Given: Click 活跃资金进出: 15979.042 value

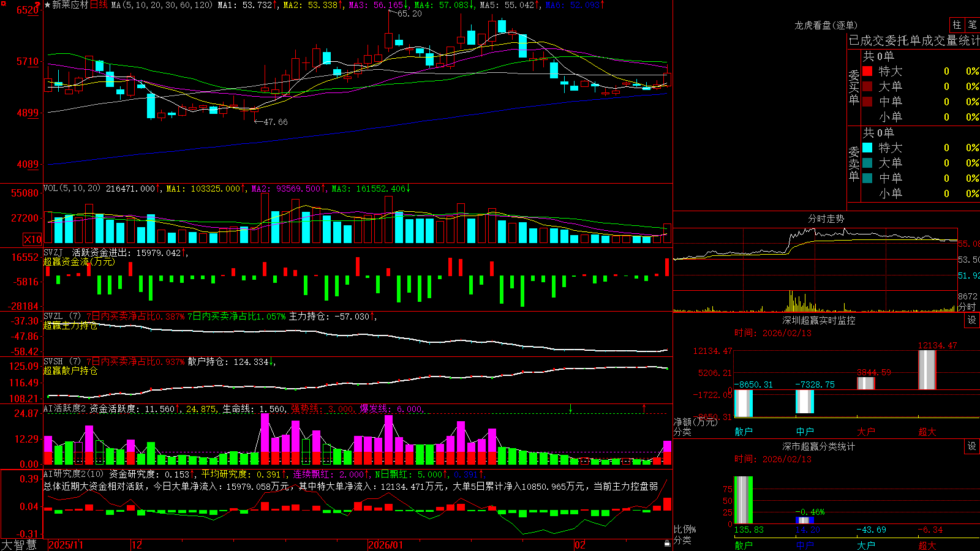Looking at the screenshot, I should [x=130, y=252].
